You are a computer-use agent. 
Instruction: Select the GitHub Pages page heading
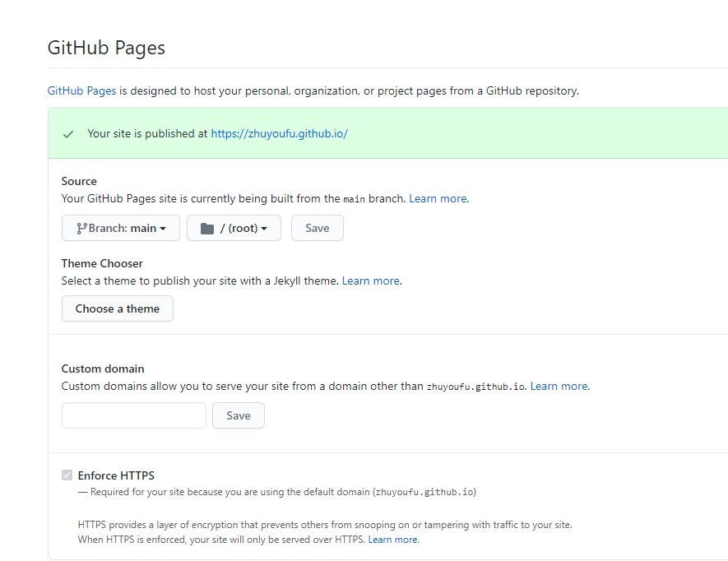(x=106, y=48)
